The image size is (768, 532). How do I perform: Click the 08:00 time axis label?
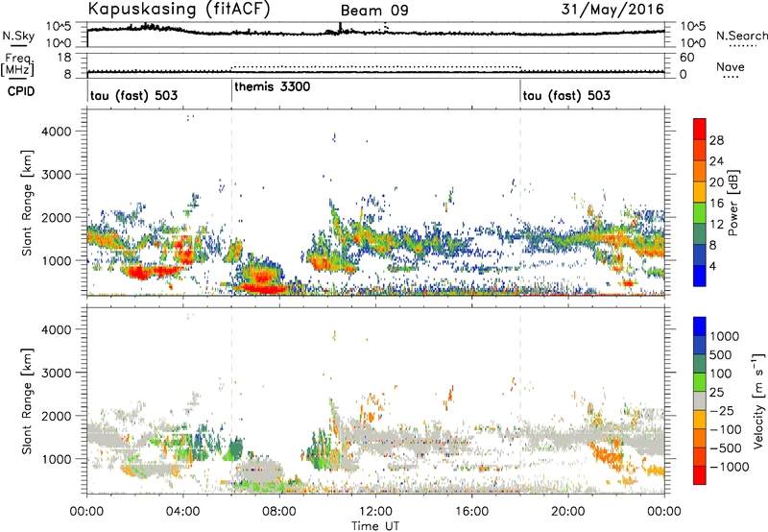coord(279,512)
